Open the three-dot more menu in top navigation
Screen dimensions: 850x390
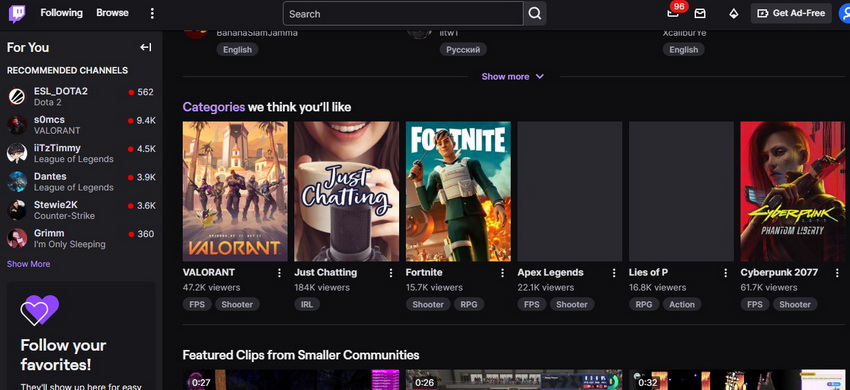[152, 14]
